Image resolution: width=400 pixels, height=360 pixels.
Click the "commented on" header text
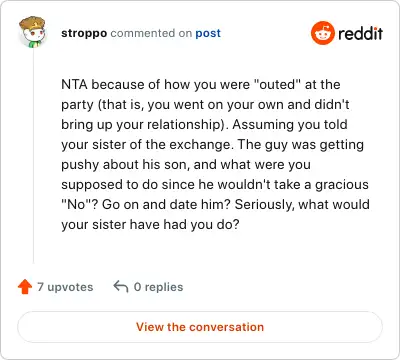click(x=151, y=33)
